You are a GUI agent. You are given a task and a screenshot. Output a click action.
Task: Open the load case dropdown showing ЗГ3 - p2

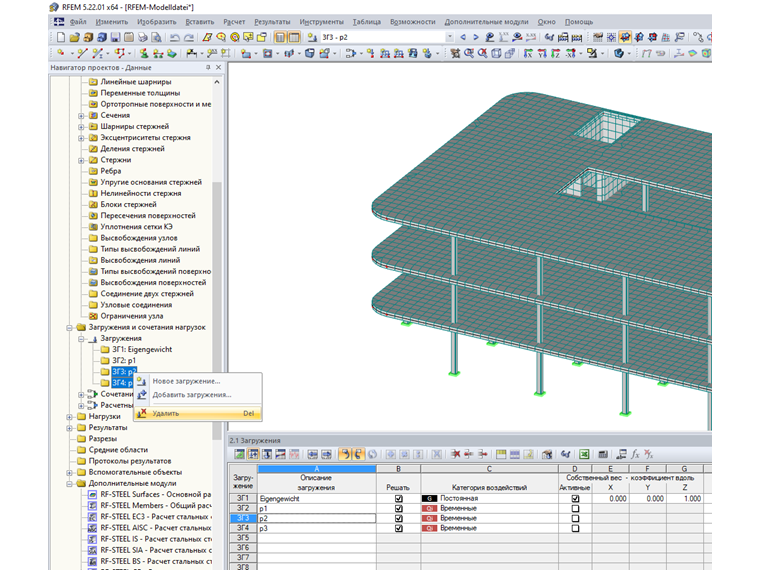[x=450, y=37]
